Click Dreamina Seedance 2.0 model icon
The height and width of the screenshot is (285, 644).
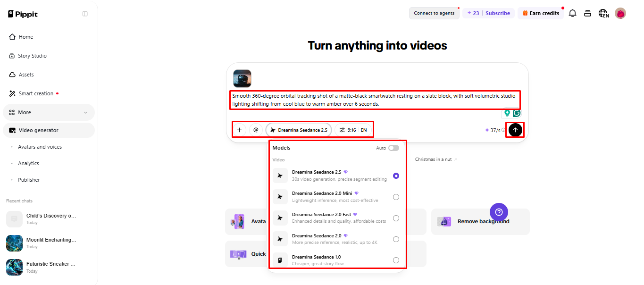click(280, 239)
